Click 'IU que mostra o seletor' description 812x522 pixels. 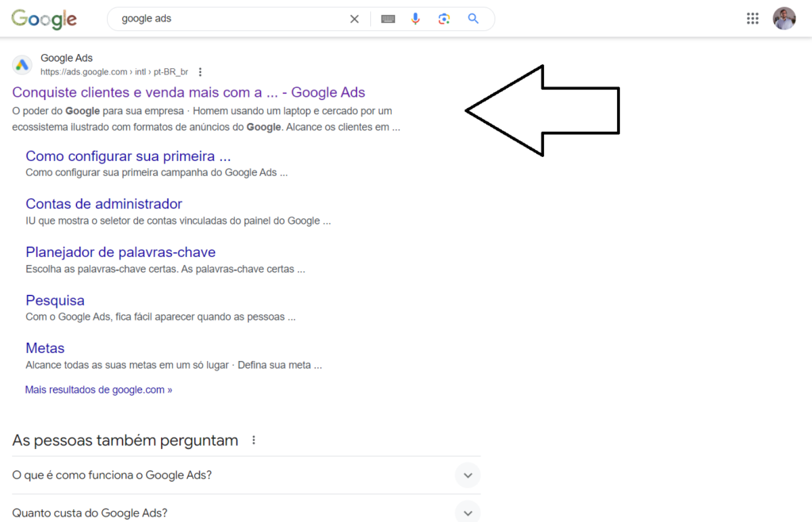pos(178,221)
